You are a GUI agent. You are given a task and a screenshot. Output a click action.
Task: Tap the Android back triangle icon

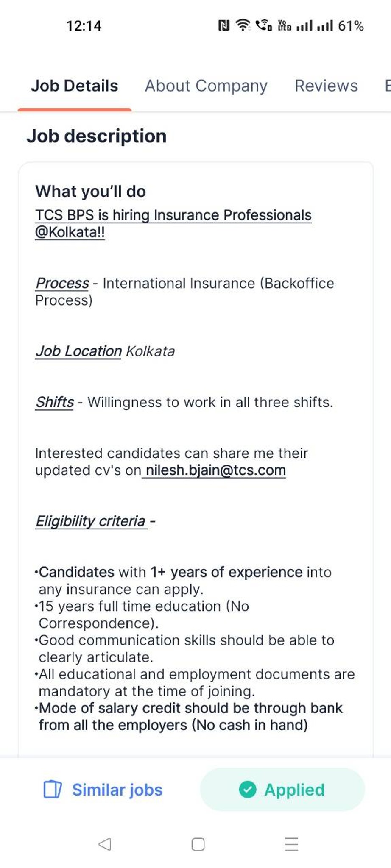[x=105, y=844]
